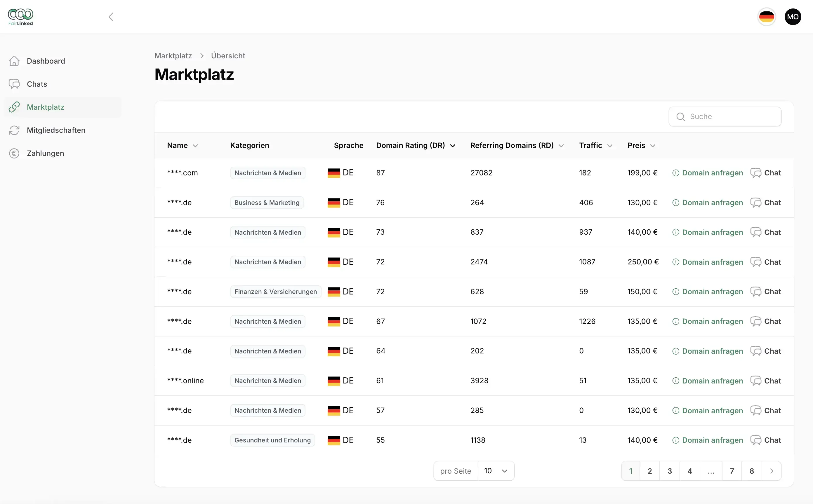Open the MO user avatar menu
813x504 pixels.
793,17
